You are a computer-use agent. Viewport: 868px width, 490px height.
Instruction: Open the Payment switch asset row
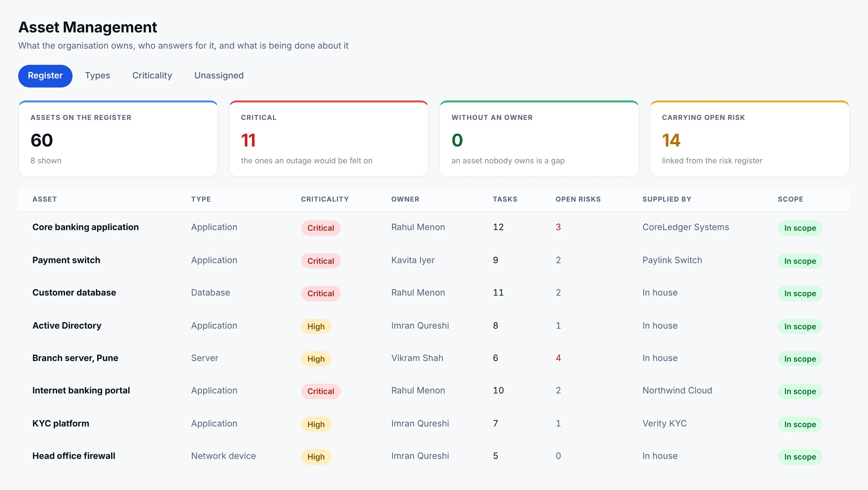434,261
